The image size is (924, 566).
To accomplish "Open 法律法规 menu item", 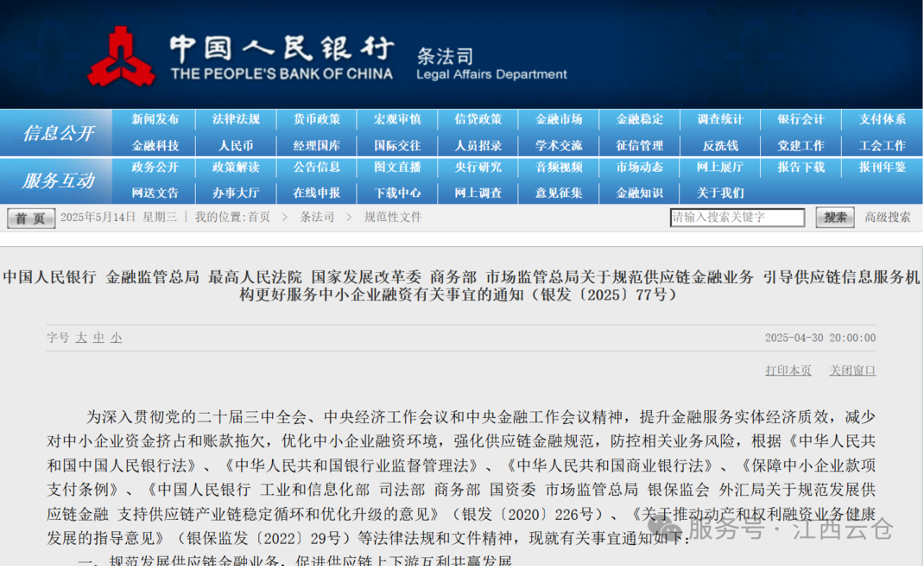I will tap(236, 119).
